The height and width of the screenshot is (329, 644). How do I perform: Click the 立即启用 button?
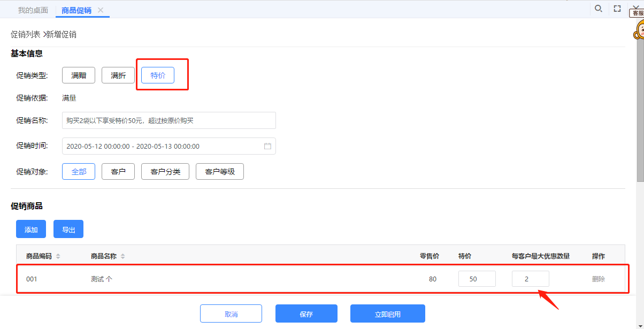[387, 314]
